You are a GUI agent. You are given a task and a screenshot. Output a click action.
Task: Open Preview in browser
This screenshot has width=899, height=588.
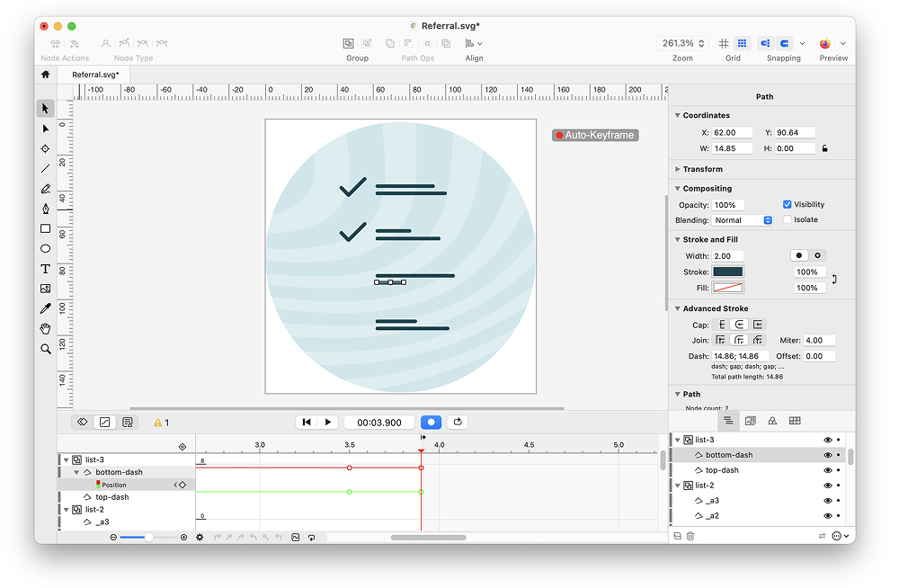tap(825, 43)
